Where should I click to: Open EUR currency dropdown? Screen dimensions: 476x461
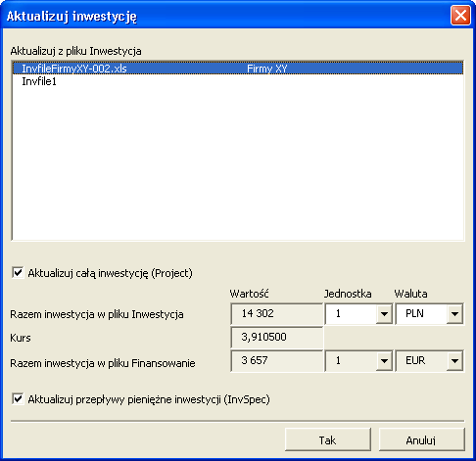[454, 361]
